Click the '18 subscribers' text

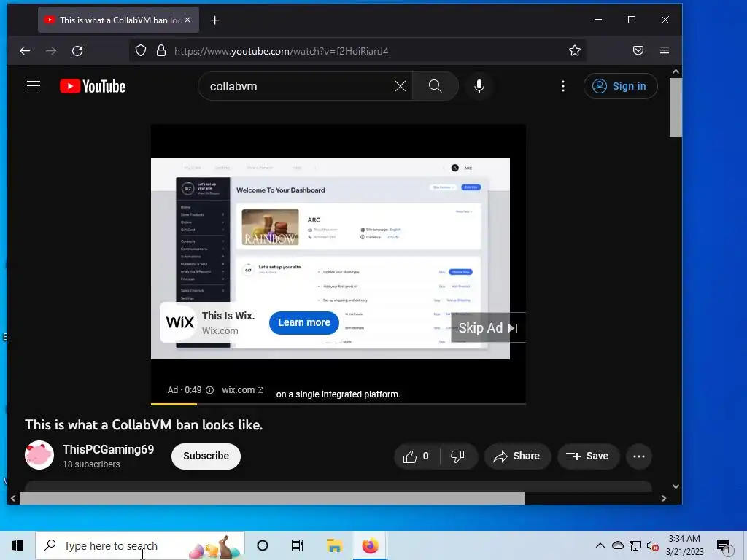click(91, 464)
